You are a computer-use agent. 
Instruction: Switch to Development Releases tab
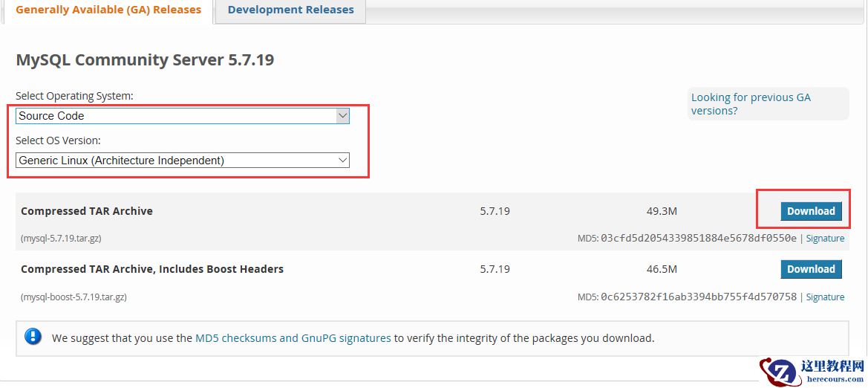290,10
